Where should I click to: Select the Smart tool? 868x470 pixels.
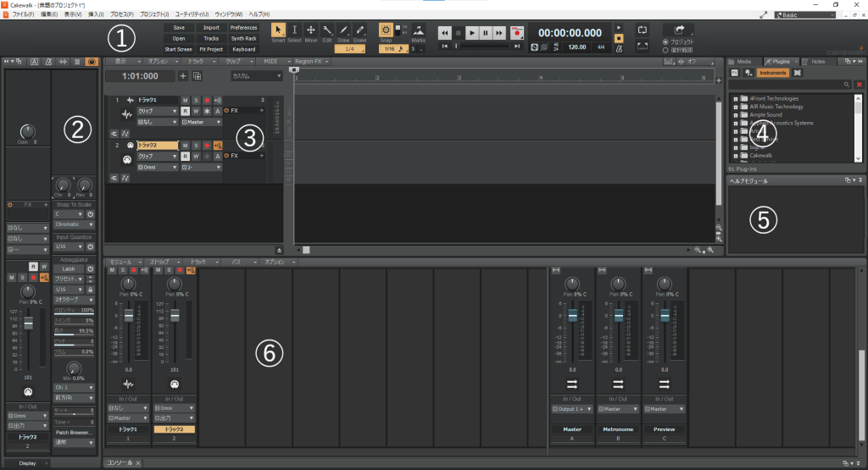click(x=278, y=30)
